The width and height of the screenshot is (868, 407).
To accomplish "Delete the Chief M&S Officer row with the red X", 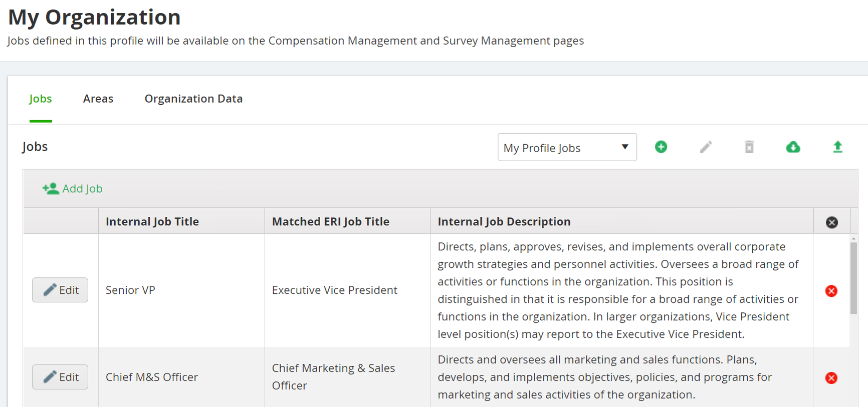I will [831, 378].
